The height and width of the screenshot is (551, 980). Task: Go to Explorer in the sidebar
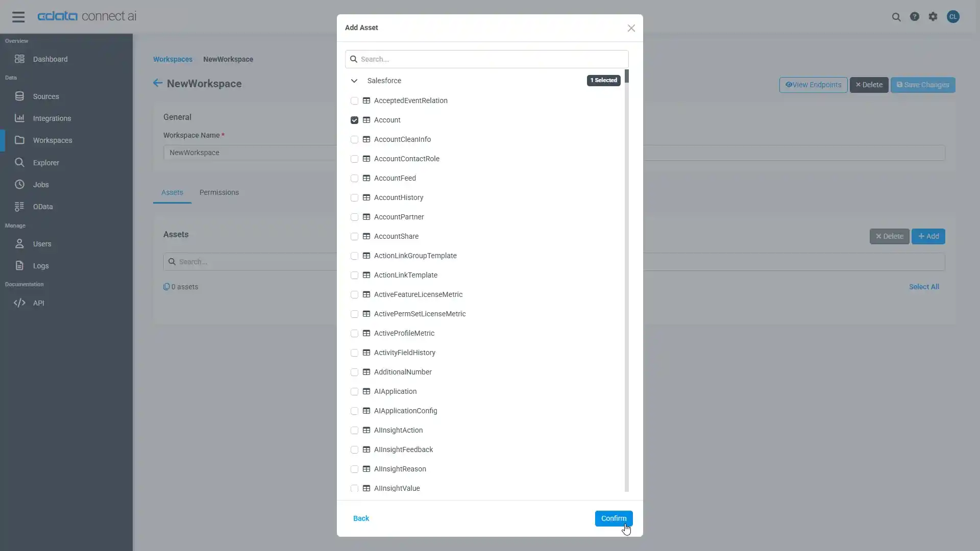(46, 163)
